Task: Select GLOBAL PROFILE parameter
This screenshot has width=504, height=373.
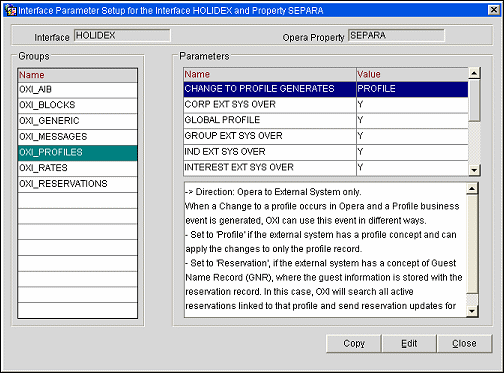Action: (x=269, y=120)
